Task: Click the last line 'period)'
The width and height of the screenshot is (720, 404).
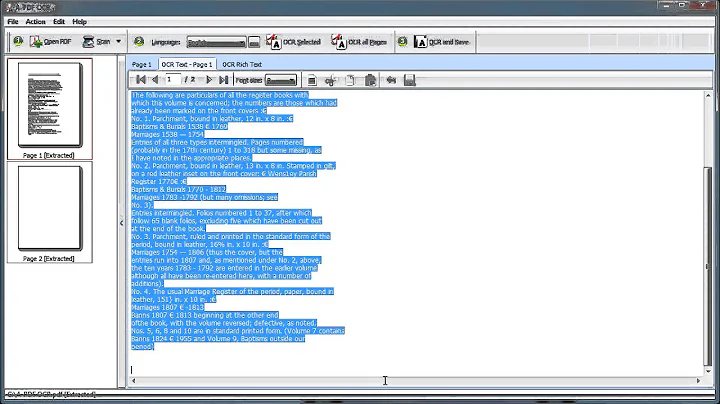Action: tap(142, 347)
